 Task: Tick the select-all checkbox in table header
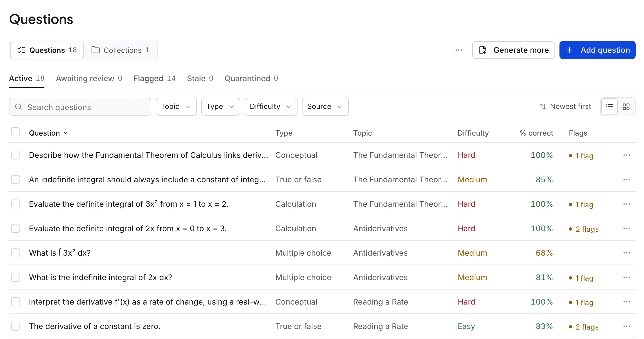click(16, 132)
